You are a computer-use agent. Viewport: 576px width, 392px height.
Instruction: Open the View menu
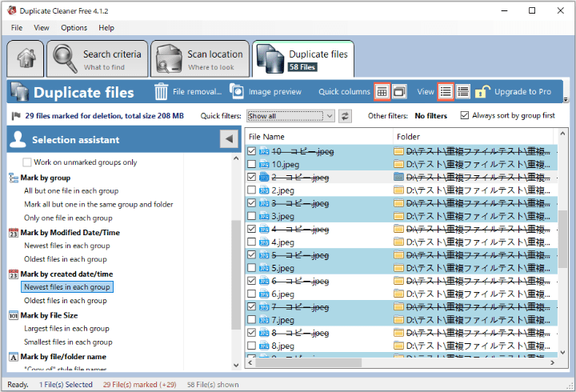click(x=42, y=28)
